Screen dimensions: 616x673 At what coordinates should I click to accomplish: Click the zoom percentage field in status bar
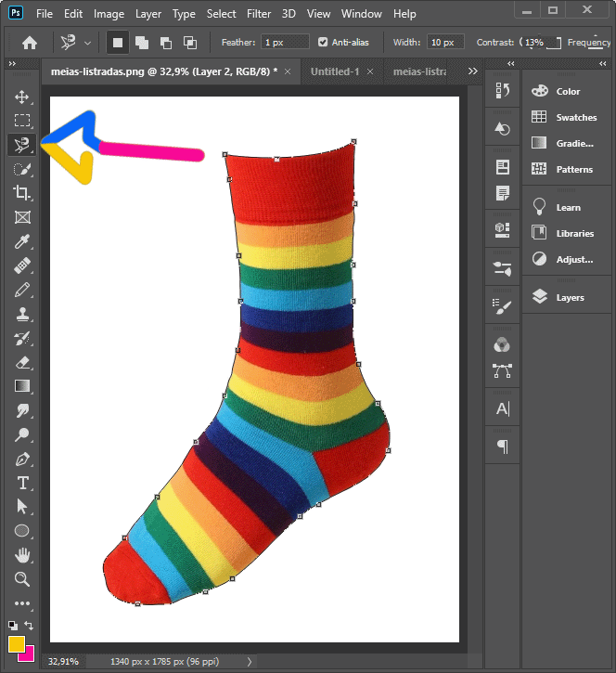point(63,662)
